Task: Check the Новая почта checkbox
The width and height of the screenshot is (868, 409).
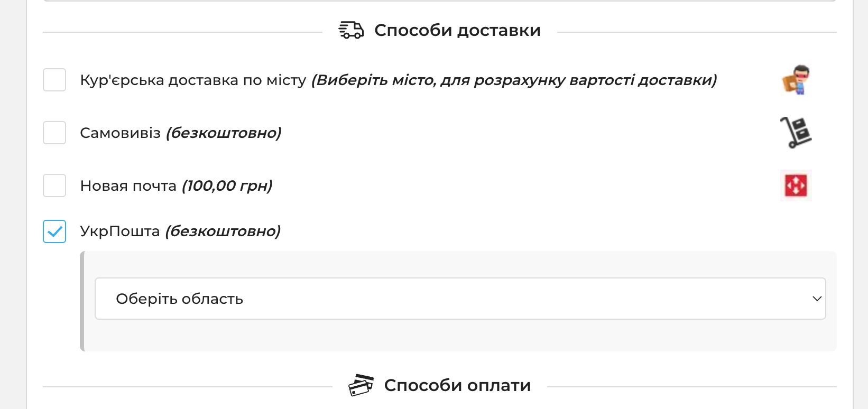Action: tap(54, 185)
